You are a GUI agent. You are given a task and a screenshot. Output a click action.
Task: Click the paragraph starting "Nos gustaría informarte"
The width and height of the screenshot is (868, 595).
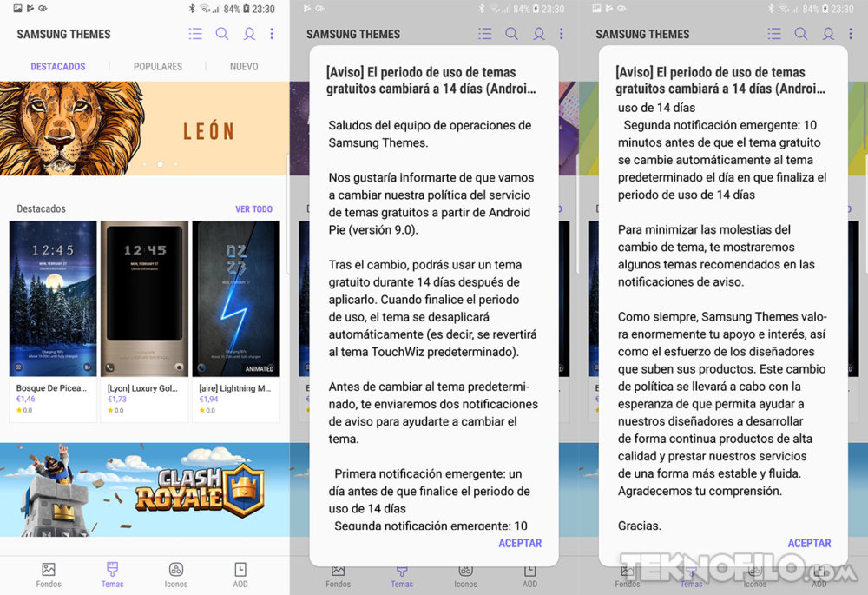(x=431, y=204)
